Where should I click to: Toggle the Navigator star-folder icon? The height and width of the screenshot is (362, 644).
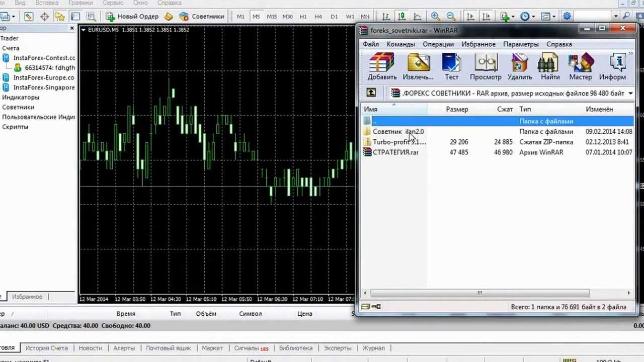[59, 17]
